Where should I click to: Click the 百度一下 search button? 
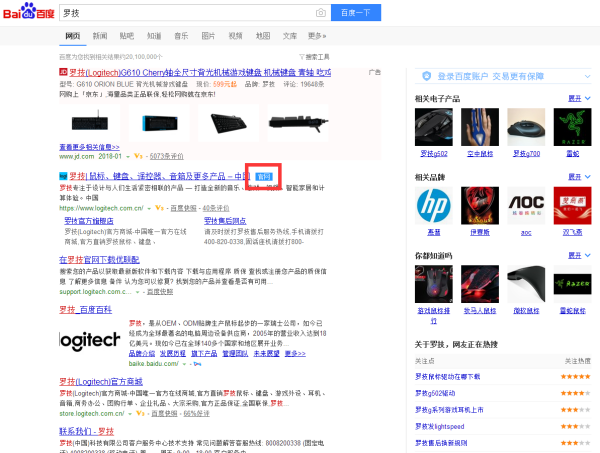pyautogui.click(x=356, y=13)
